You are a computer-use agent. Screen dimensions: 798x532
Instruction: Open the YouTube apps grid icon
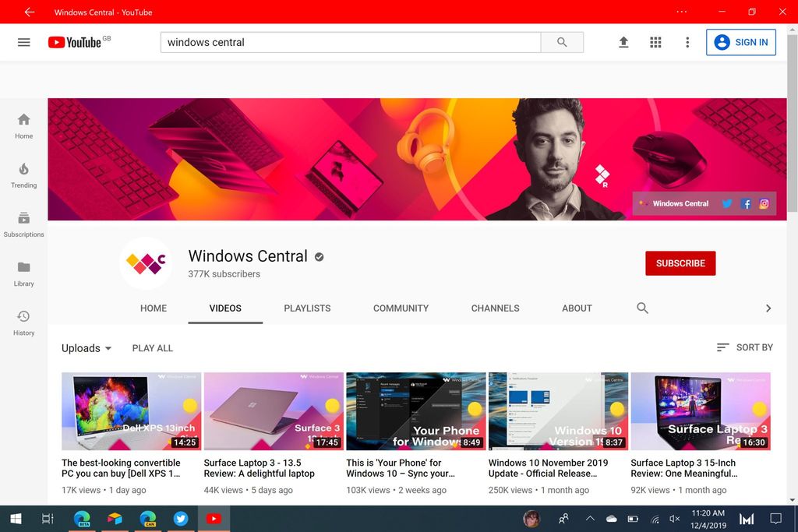pyautogui.click(x=655, y=42)
